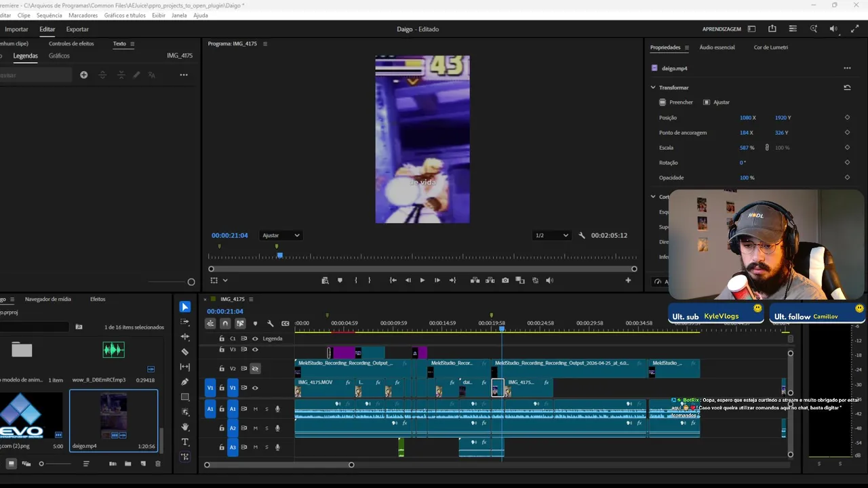This screenshot has width=868, height=488.
Task: Open the 1/2 playback resolution dropdown
Action: (551, 235)
